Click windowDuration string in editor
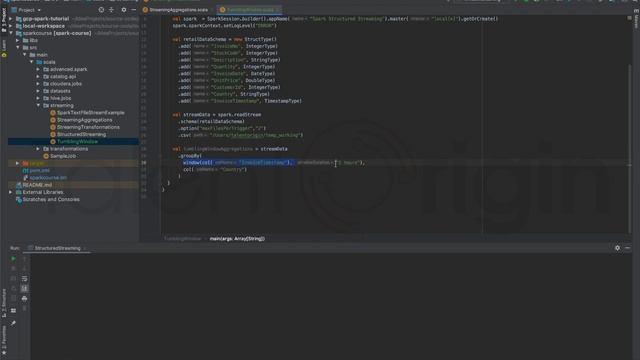Image resolution: width=640 pixels, height=360 pixels. coord(349,162)
